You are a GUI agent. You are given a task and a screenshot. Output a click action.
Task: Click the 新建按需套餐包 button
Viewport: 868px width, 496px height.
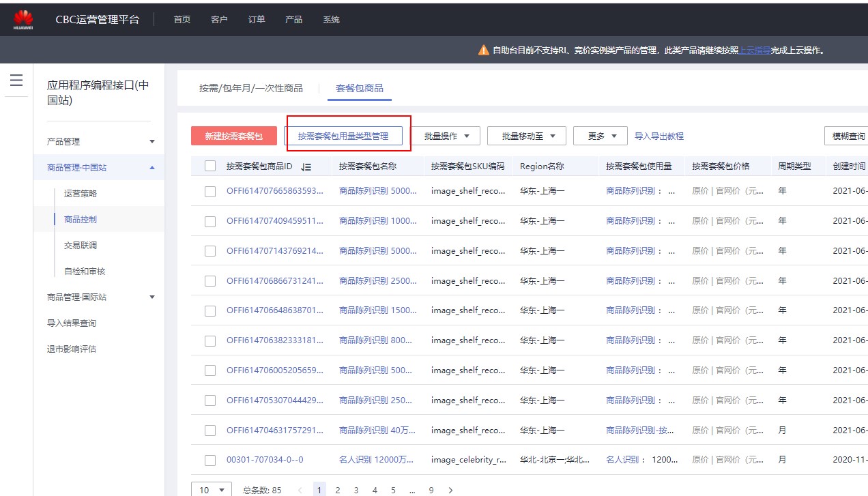234,136
